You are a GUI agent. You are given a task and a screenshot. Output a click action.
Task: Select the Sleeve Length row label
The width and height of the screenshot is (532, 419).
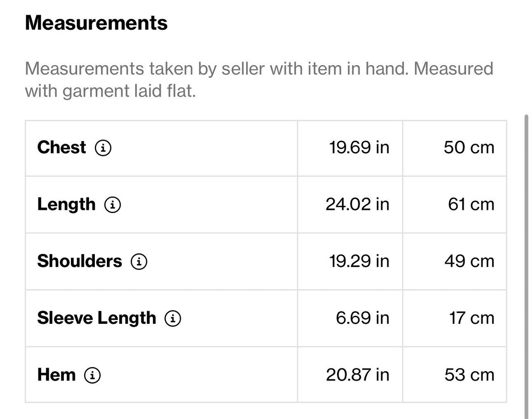pos(97,318)
